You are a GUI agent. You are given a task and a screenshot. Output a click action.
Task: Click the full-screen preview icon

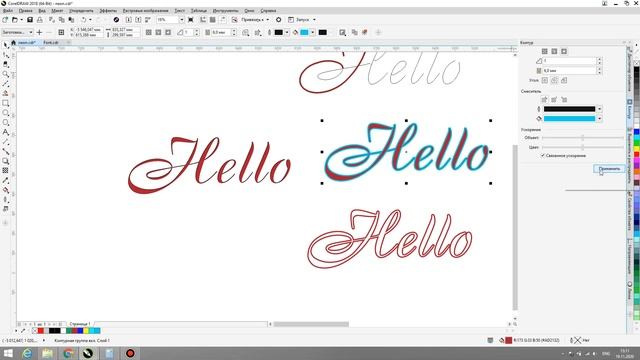coord(191,20)
